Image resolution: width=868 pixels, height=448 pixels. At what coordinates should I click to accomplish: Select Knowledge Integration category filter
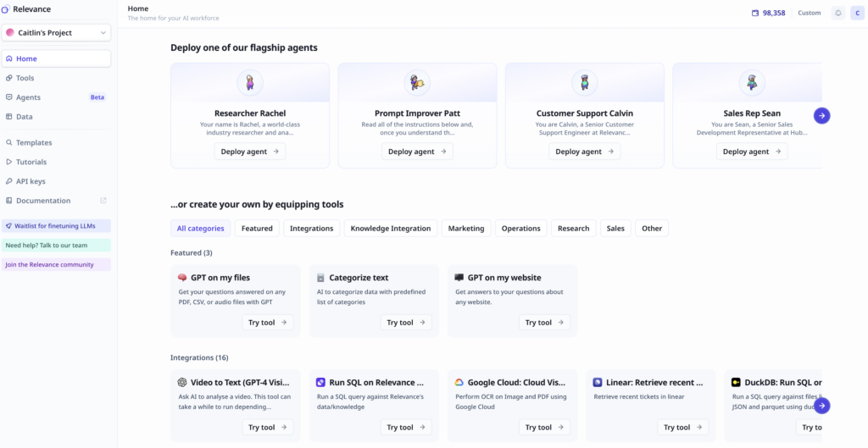[x=391, y=229]
